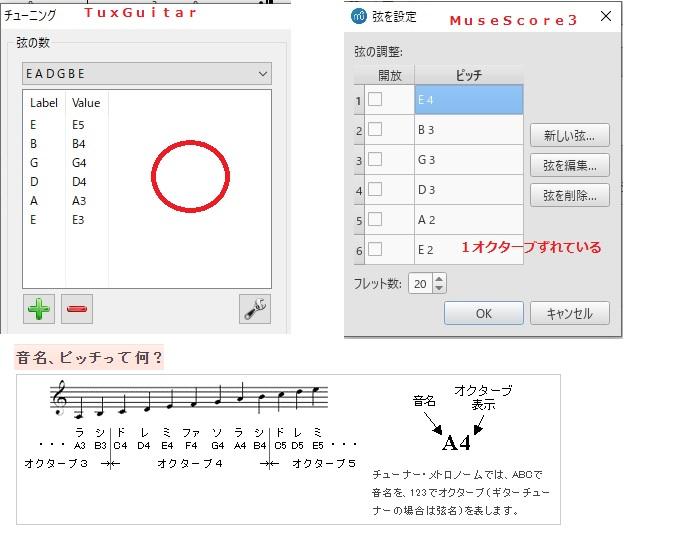Click the Value column header
Viewport: 676px width, 556px height.
point(86,103)
